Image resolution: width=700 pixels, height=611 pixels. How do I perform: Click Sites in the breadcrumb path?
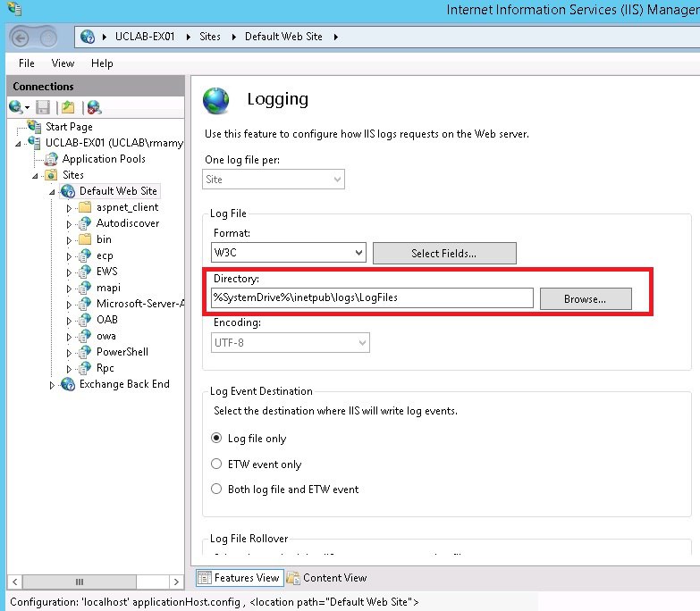pyautogui.click(x=210, y=37)
